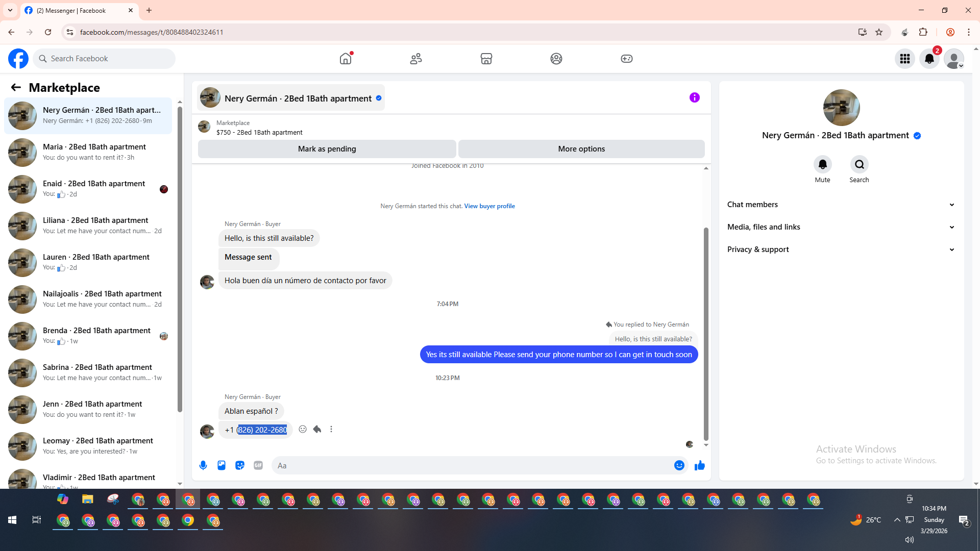Open Leomay's 2Bed 1Bath apartment chat
This screenshot has width=980, height=551.
[x=88, y=446]
